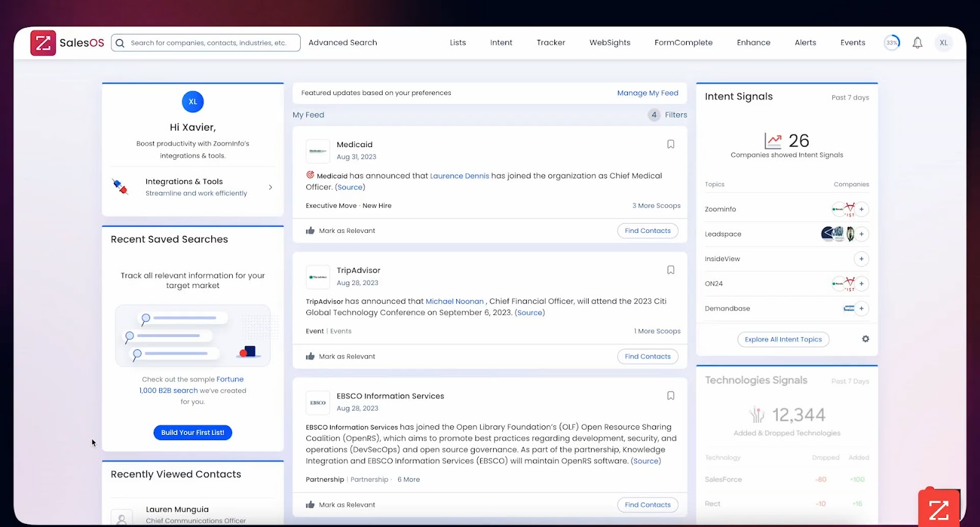Open Intent Signals settings gear

point(865,339)
